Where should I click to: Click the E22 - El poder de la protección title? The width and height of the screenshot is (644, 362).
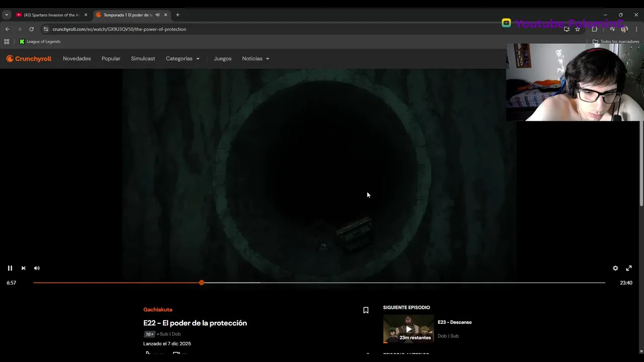[x=195, y=323]
